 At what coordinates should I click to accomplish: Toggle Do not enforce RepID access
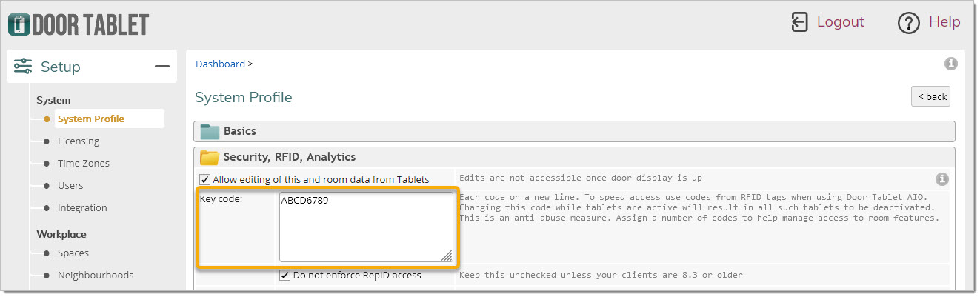pos(285,275)
